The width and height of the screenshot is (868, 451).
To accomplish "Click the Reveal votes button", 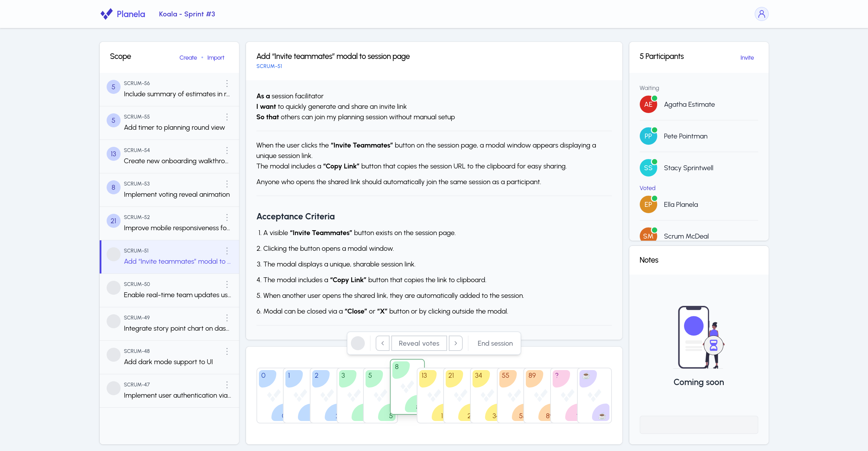I will pos(419,343).
